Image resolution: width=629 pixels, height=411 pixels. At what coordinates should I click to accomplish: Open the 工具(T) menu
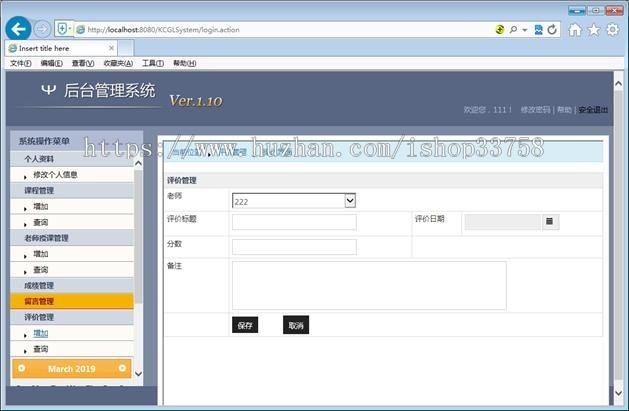pyautogui.click(x=152, y=63)
